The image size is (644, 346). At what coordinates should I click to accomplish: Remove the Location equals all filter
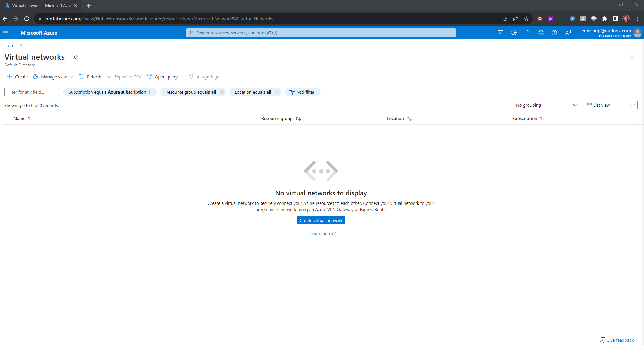click(277, 92)
